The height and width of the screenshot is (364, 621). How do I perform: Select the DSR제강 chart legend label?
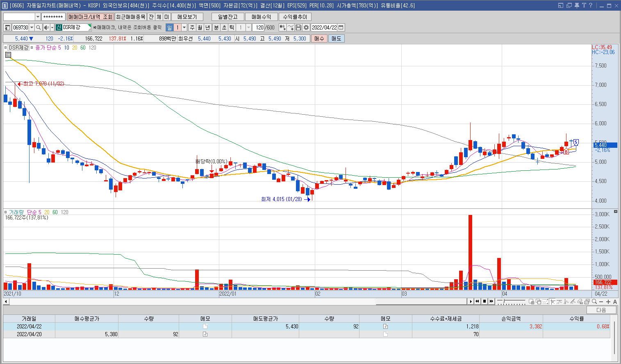coord(19,47)
